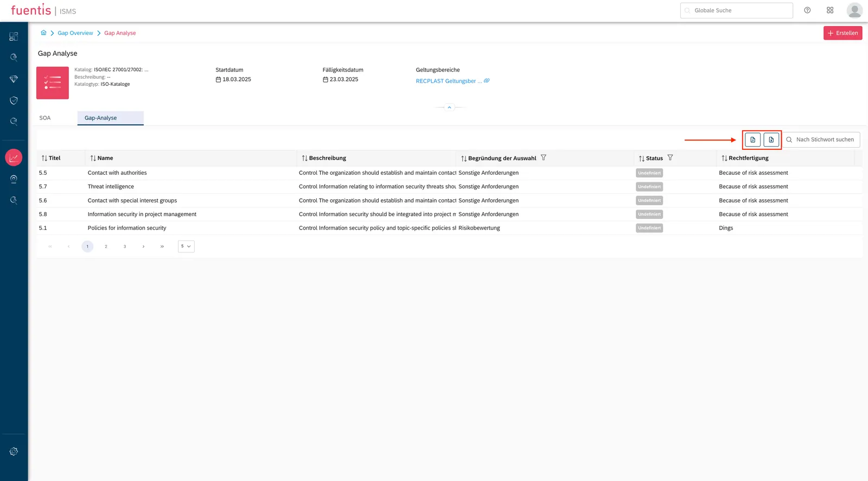Image resolution: width=868 pixels, height=481 pixels.
Task: Select row Contact with authorities
Action: [x=449, y=173]
